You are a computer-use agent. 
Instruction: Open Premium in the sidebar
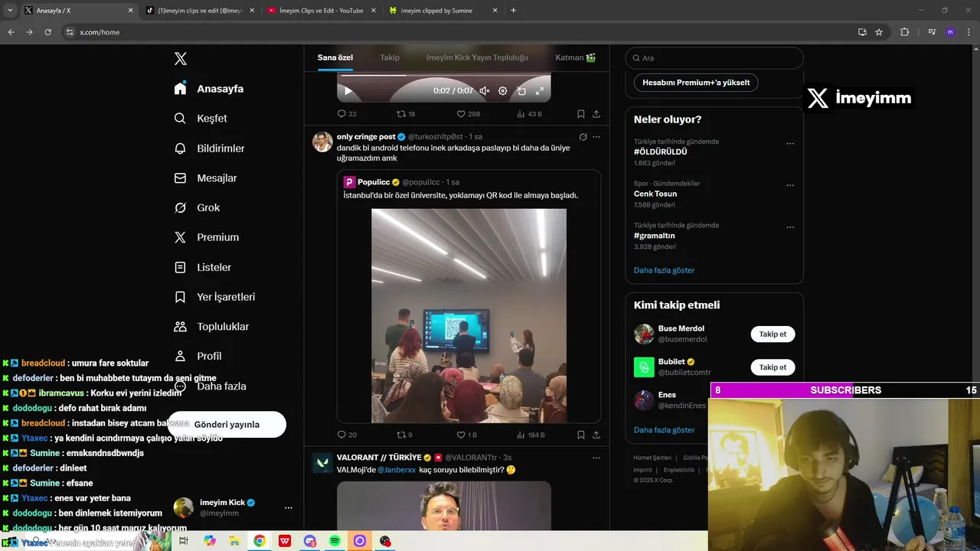(207, 237)
